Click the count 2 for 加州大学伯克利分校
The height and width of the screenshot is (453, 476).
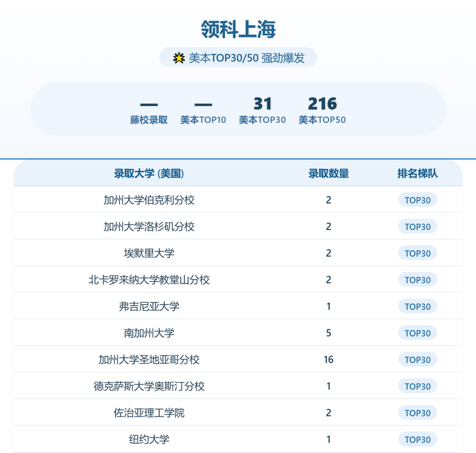(328, 200)
